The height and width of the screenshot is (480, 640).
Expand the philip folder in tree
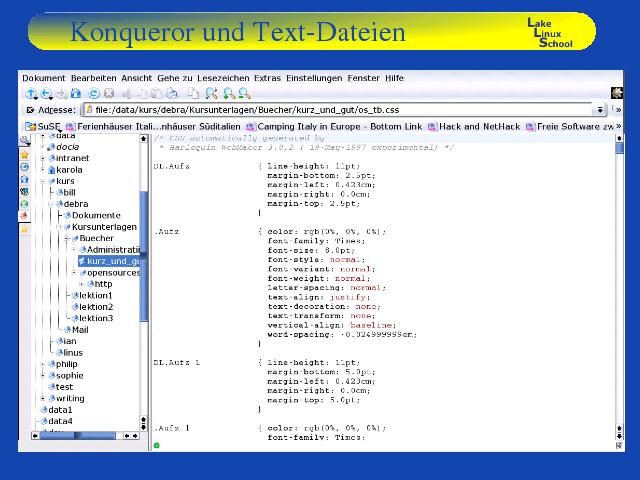pyautogui.click(x=42, y=364)
